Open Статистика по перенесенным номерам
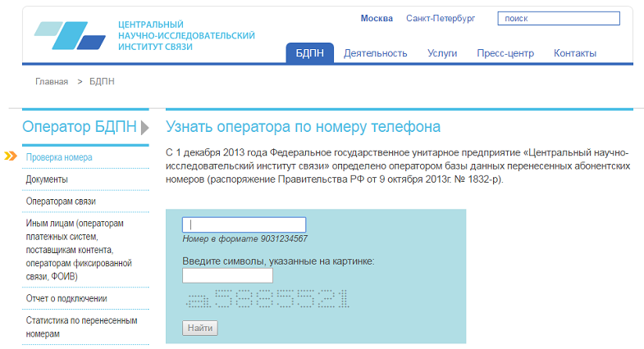This screenshot has height=349, width=644. tap(82, 327)
